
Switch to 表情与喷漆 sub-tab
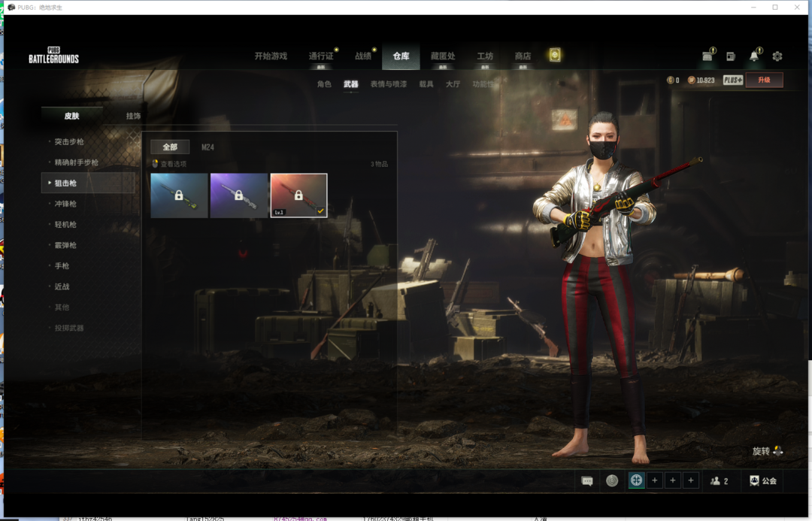click(389, 84)
